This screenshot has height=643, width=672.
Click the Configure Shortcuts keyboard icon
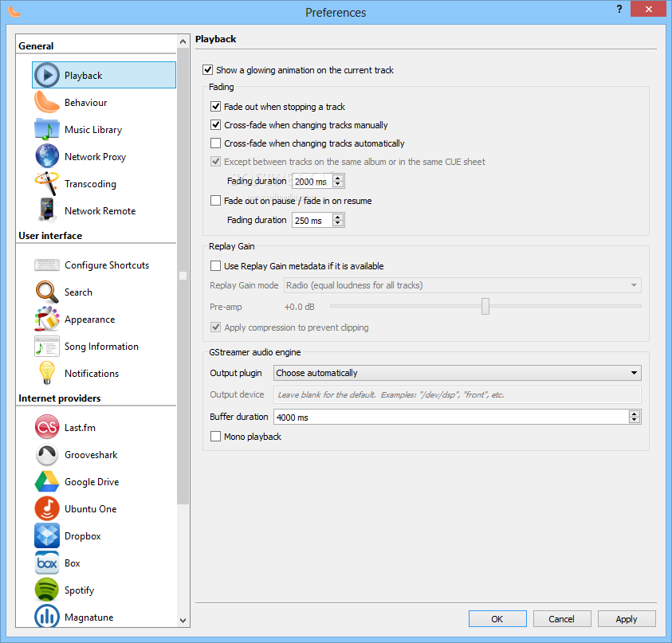pos(47,265)
